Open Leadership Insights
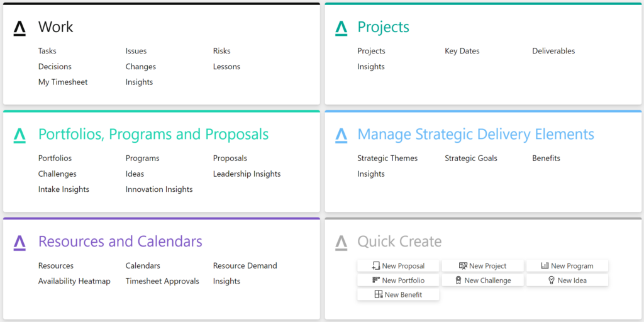Screen dimensions: 644x322 pyautogui.click(x=247, y=174)
